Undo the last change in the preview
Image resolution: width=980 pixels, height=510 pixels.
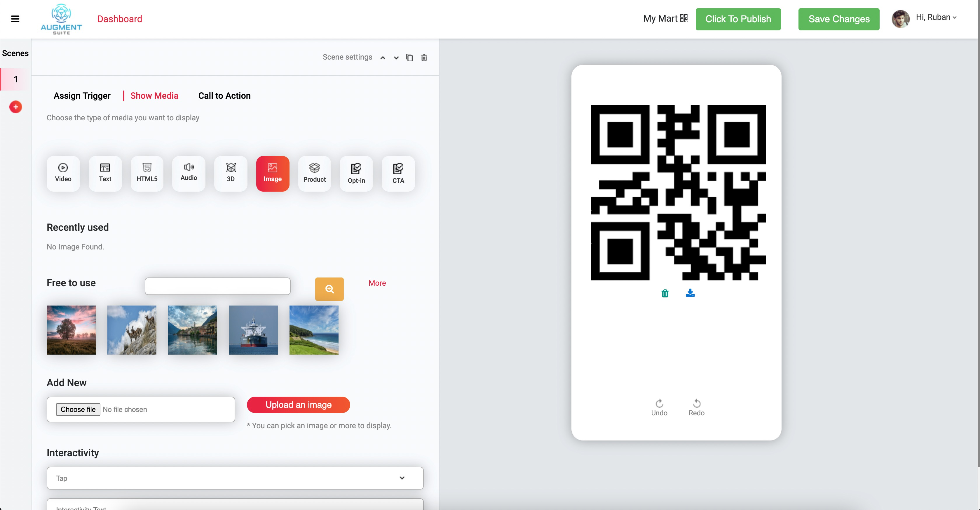pos(659,407)
